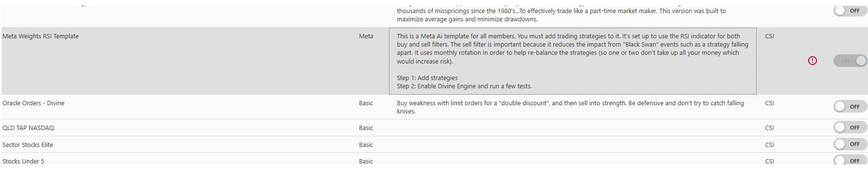
Task: Select the QLD TAP NASDAQ strategy row
Action: [x=28, y=128]
